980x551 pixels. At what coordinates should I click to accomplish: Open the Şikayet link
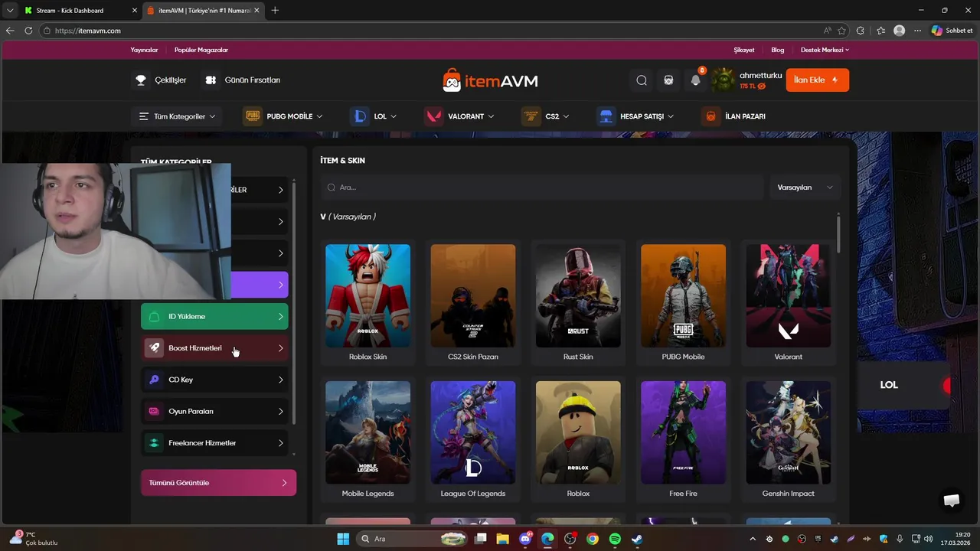coord(744,50)
